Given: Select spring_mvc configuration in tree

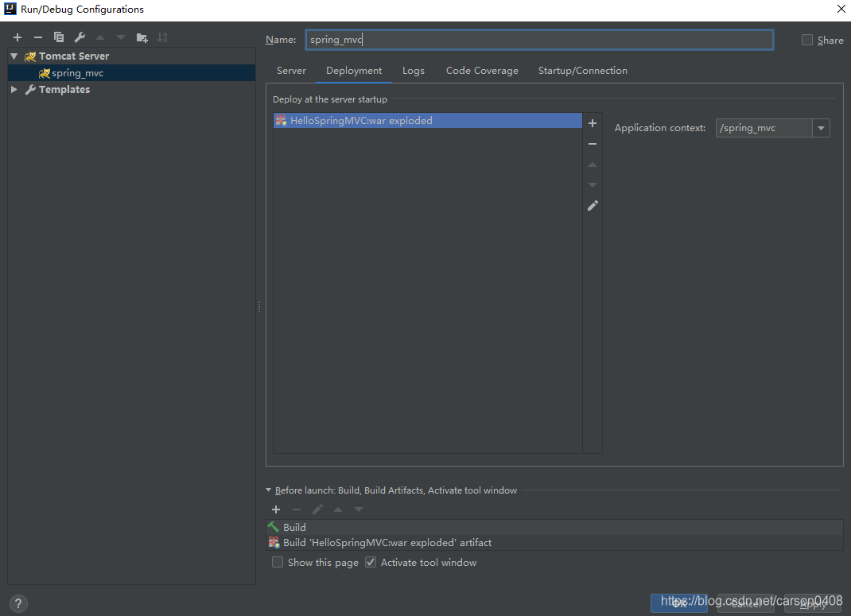Looking at the screenshot, I should (131, 72).
